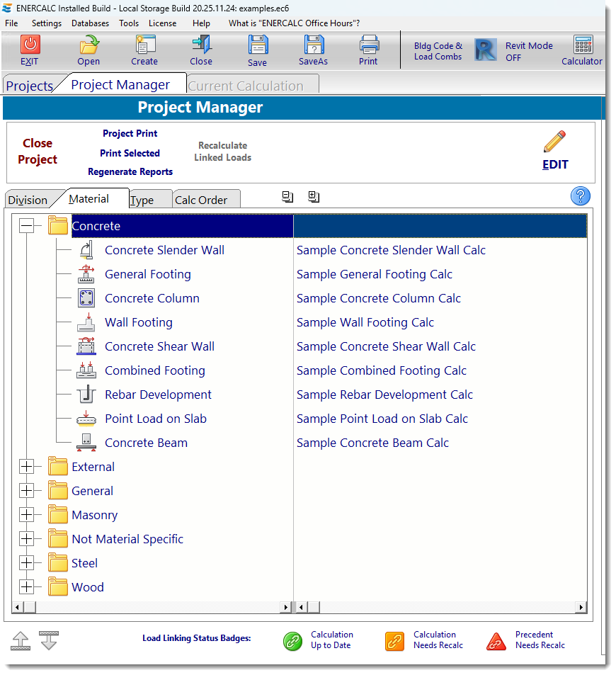This screenshot has height=675, width=616.
Task: Click Print Selected link
Action: coord(130,153)
